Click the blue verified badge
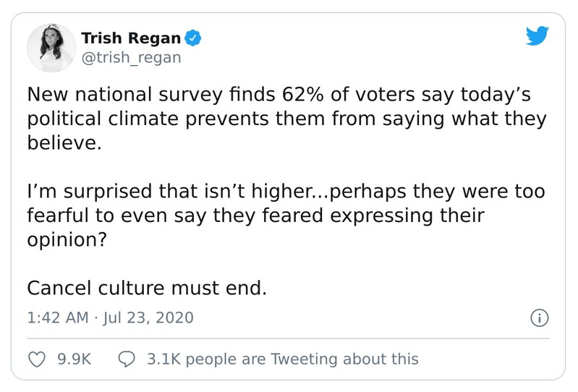The image size is (578, 392). (x=193, y=38)
